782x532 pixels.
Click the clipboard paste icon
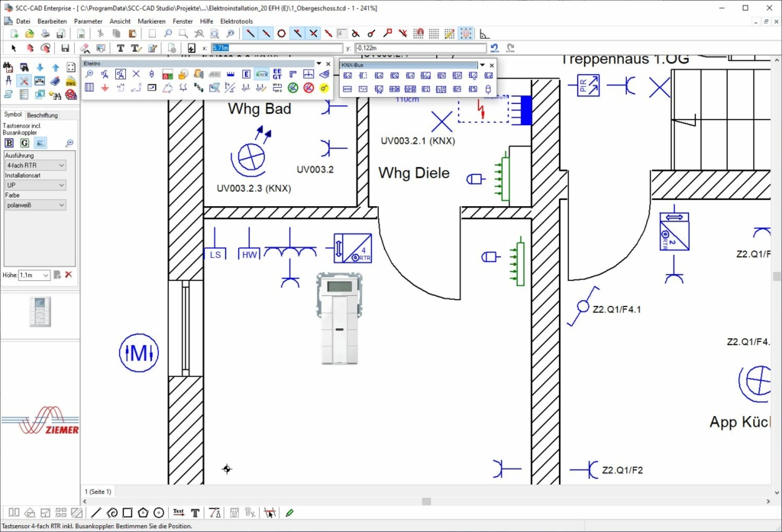pyautogui.click(x=133, y=34)
